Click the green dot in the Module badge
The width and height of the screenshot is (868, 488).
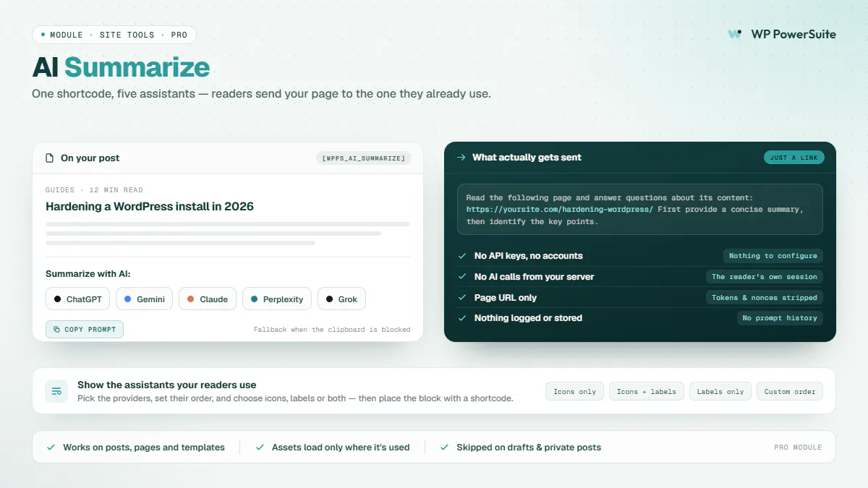click(43, 35)
